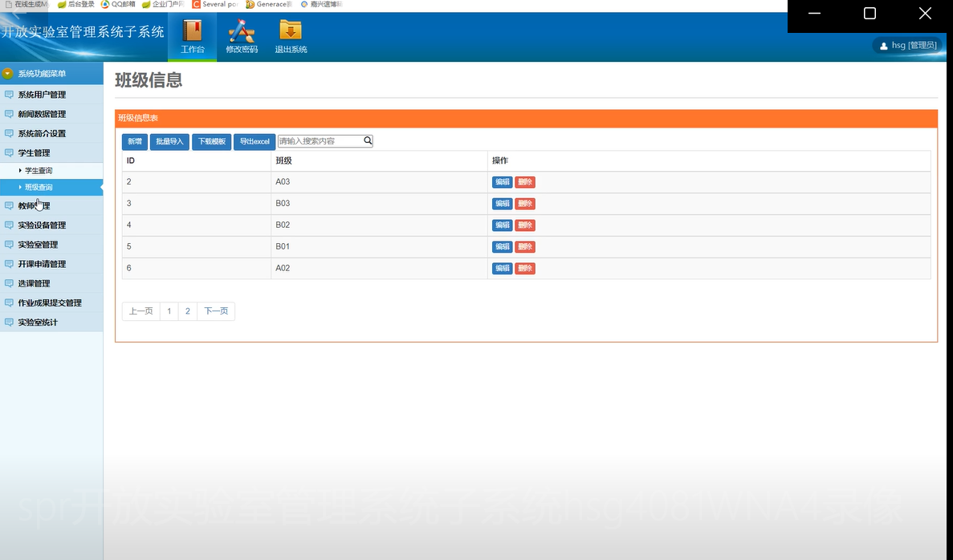Image resolution: width=953 pixels, height=560 pixels.
Task: Click the 系统功能菜单 collapse arrow icon
Action: 8,74
